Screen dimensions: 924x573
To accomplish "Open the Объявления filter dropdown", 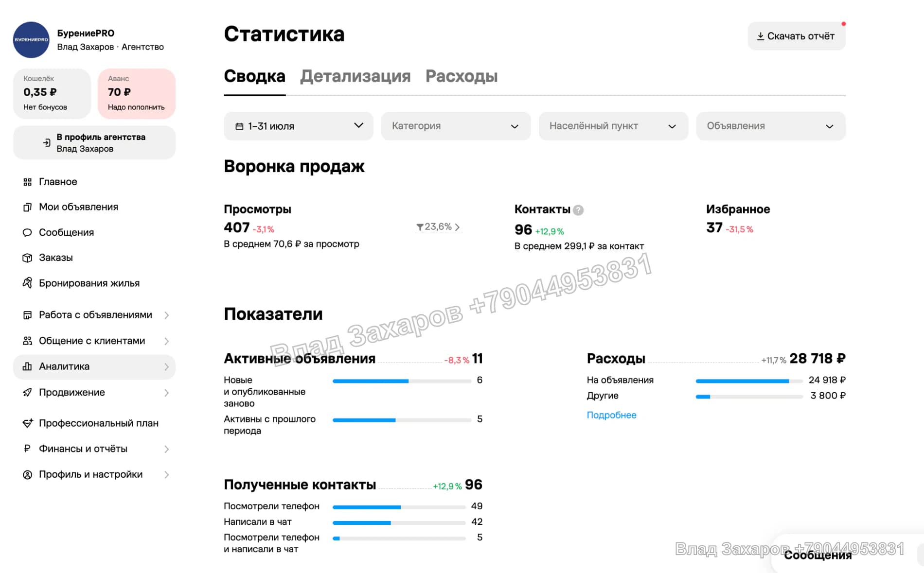I will (x=771, y=126).
